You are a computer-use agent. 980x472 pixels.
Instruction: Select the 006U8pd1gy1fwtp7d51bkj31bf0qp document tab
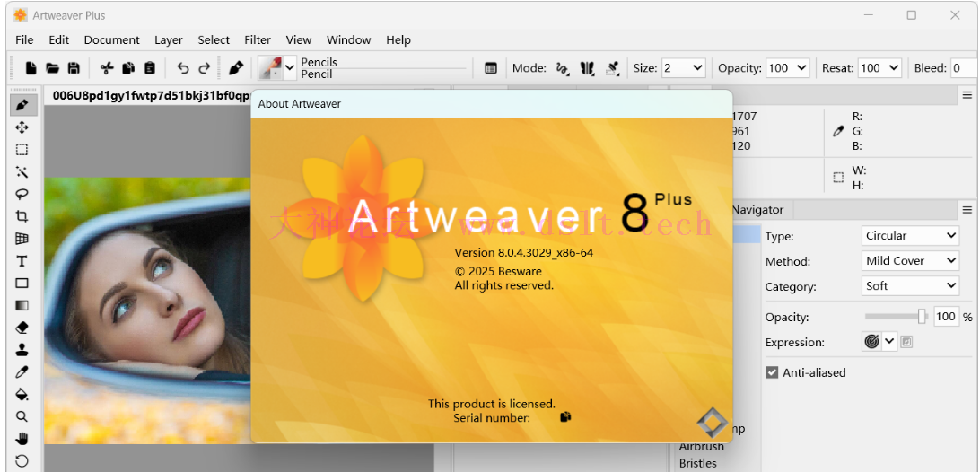pyautogui.click(x=150, y=96)
